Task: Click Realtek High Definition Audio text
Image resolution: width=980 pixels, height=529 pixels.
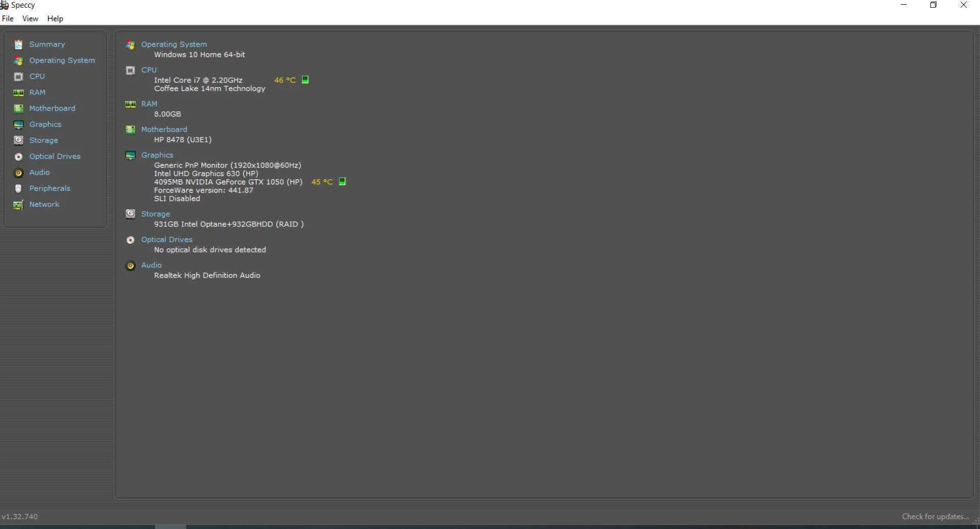Action: 207,276
